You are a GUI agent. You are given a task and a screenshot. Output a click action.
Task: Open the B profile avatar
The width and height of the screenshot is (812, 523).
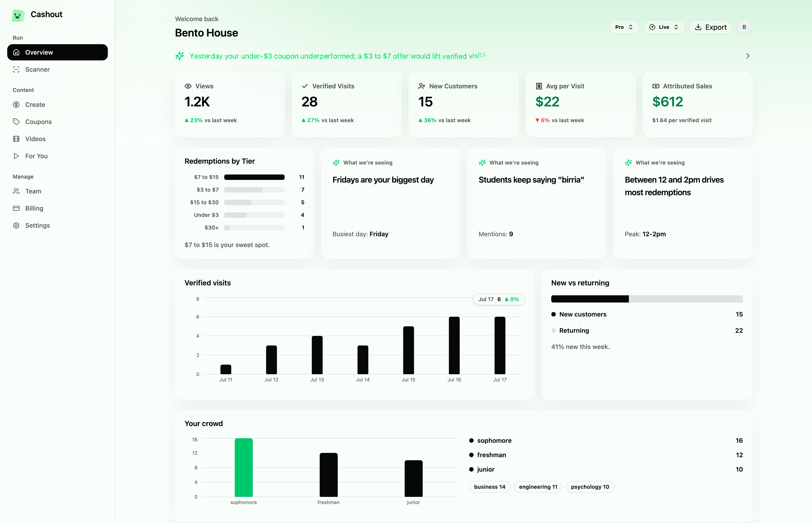tap(744, 27)
